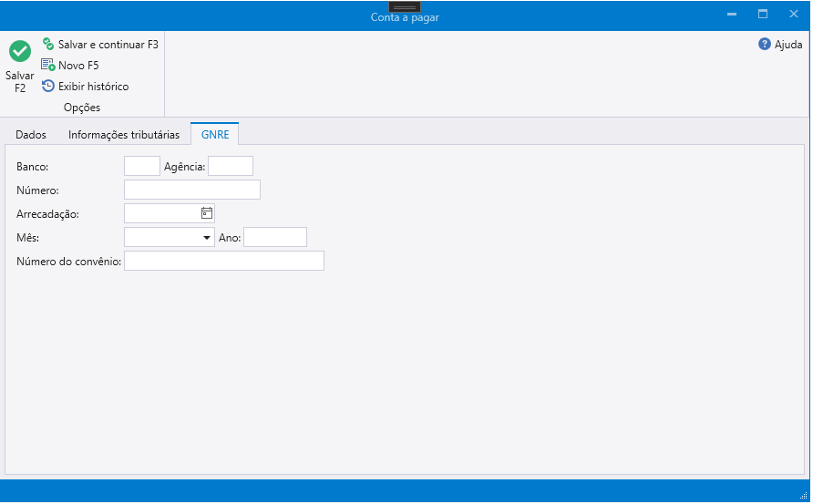Click the green Salvar F2 checkmark icon

coord(20,52)
